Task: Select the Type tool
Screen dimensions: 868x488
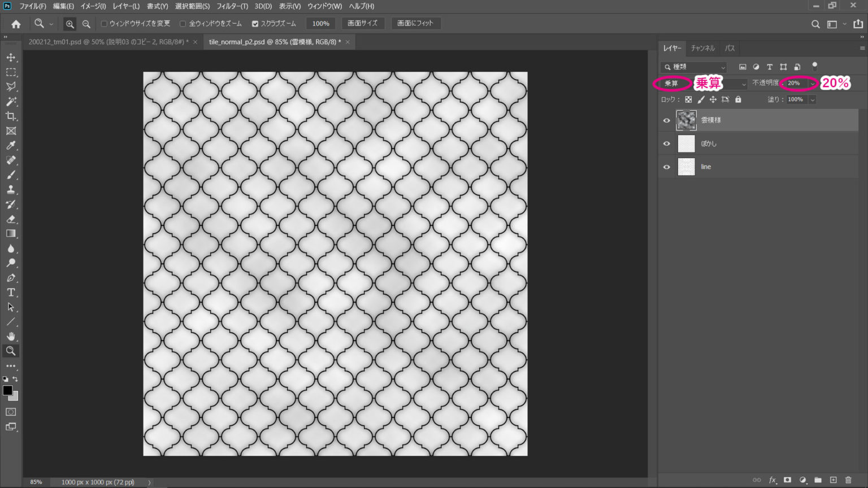Action: click(x=10, y=293)
